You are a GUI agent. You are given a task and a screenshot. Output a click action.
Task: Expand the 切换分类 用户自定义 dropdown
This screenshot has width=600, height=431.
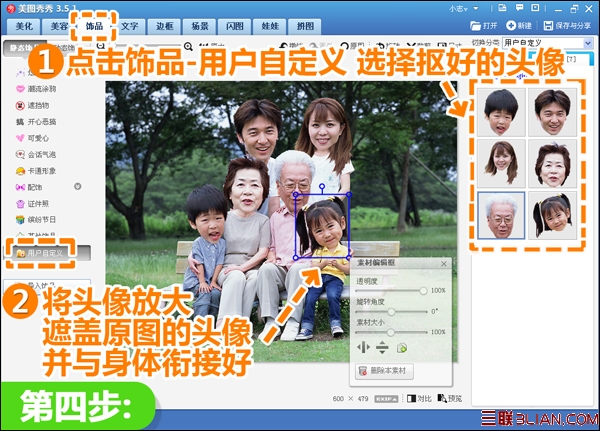pos(588,43)
